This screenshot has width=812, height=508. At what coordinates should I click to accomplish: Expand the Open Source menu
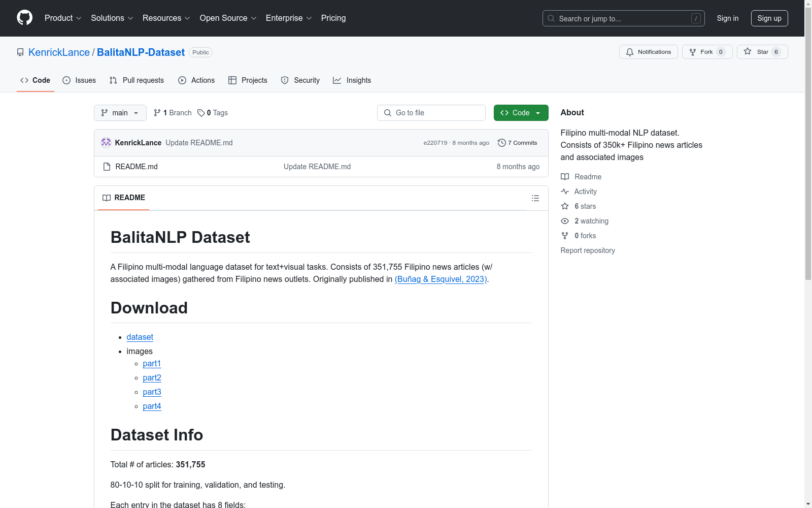(x=228, y=18)
